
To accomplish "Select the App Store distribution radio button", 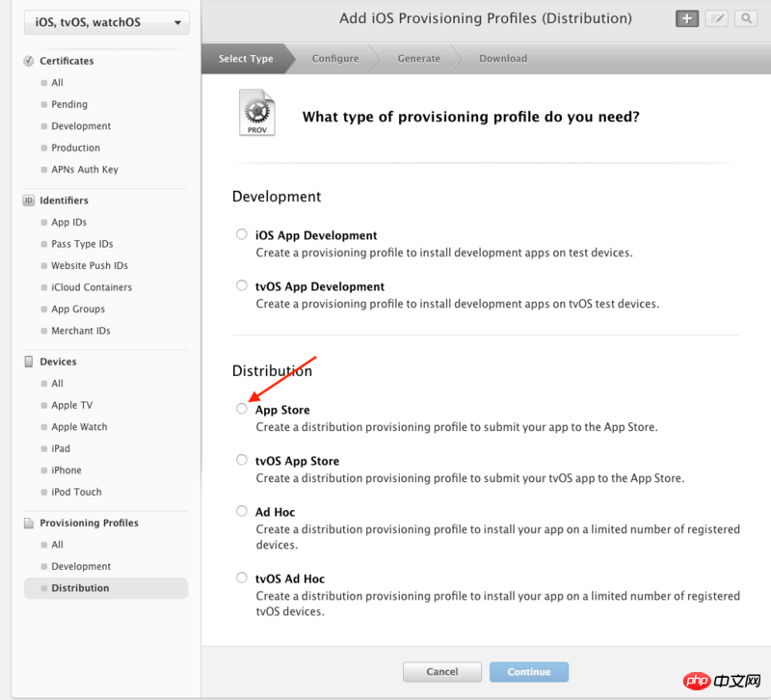I will [242, 408].
